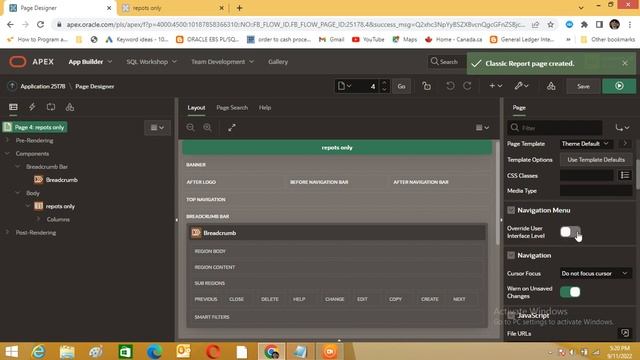Run the page with green play button
Viewport: 640px width, 360px height.
619,86
